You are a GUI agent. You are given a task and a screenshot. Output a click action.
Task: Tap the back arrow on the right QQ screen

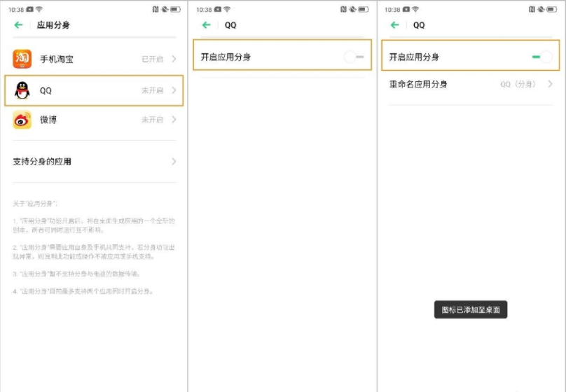[x=395, y=25]
